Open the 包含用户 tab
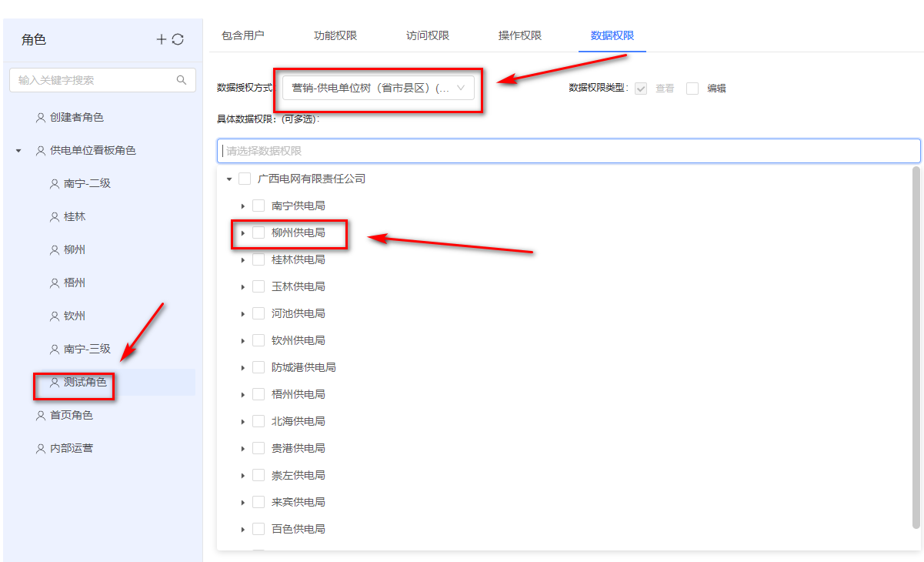 coord(243,35)
